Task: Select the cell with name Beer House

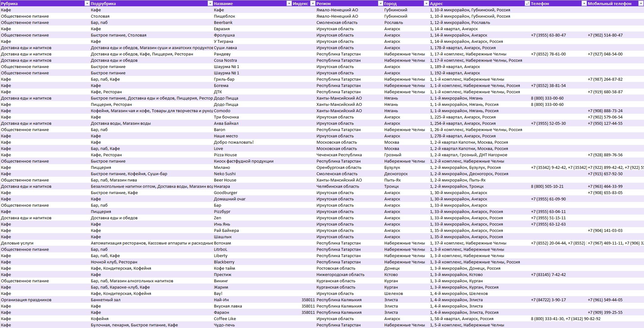Action: point(252,180)
